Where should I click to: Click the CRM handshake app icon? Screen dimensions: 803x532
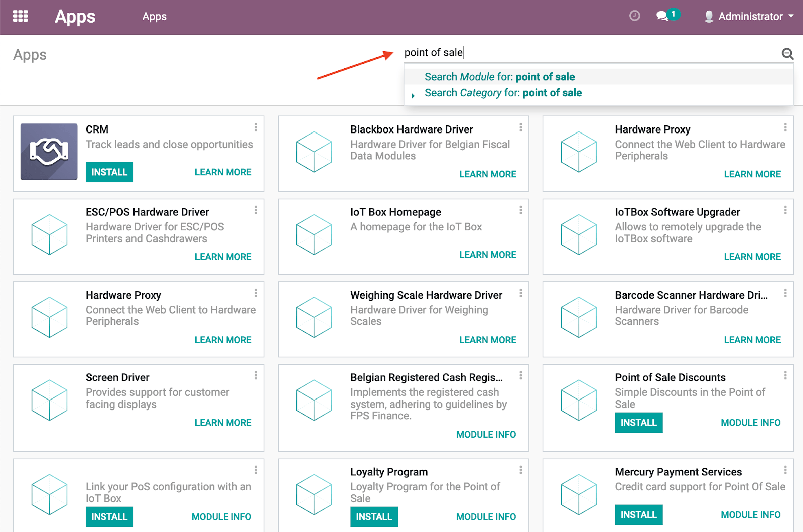coord(49,152)
